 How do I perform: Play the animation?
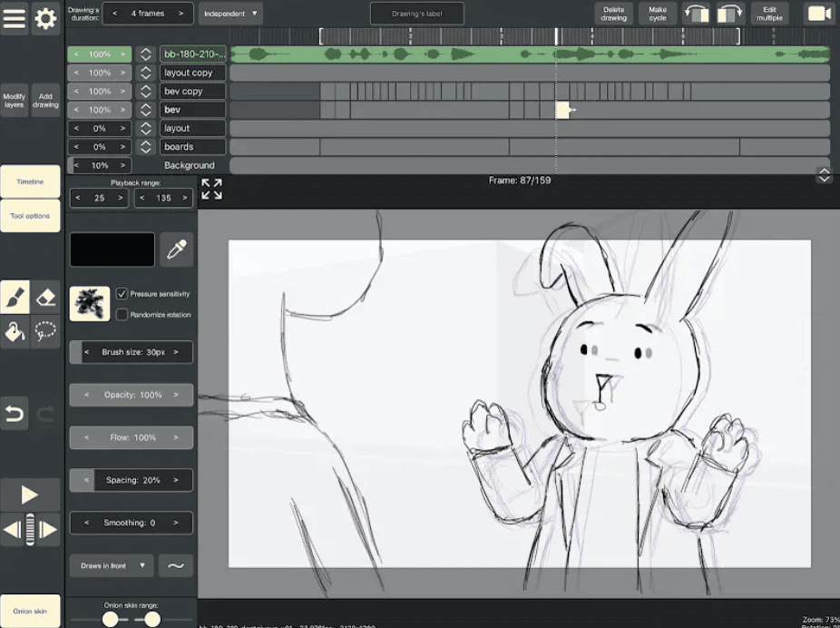[30, 495]
